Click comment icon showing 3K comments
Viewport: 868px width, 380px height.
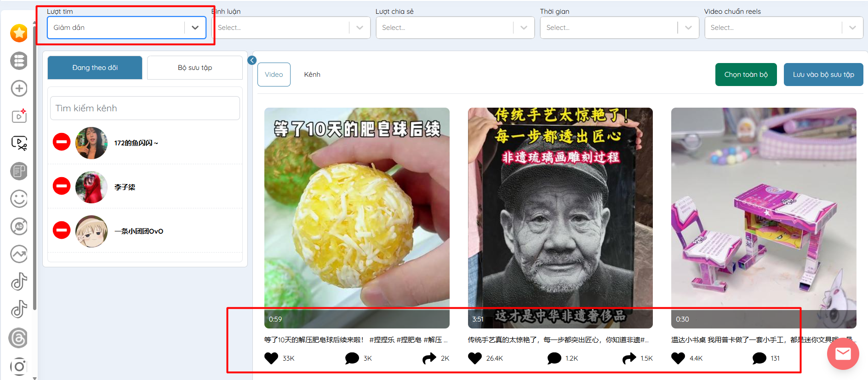(x=352, y=358)
